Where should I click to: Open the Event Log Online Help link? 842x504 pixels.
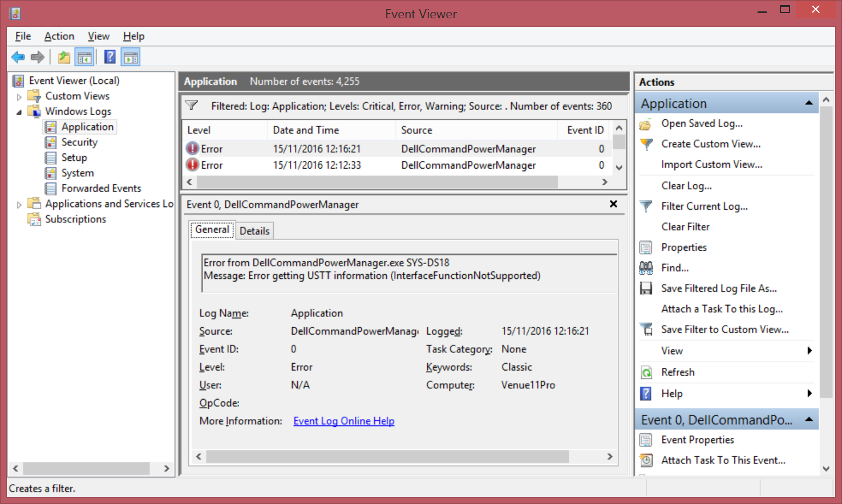tap(344, 421)
